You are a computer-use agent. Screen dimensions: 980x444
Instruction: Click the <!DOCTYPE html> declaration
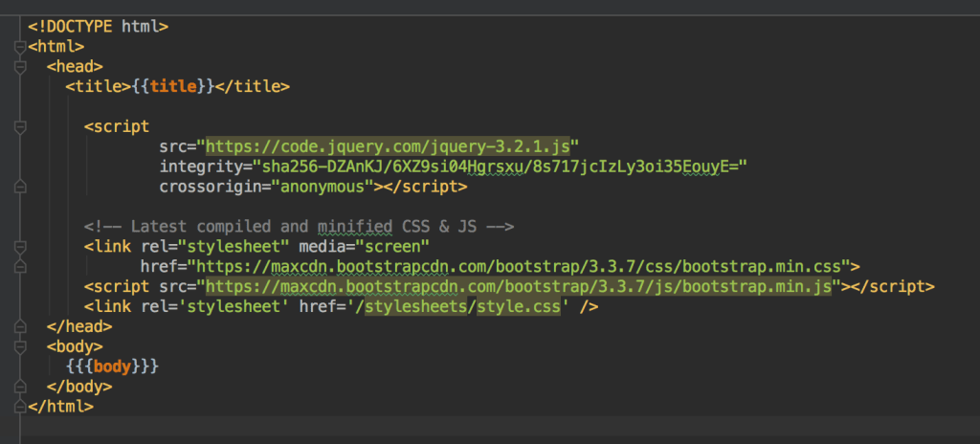click(99, 27)
